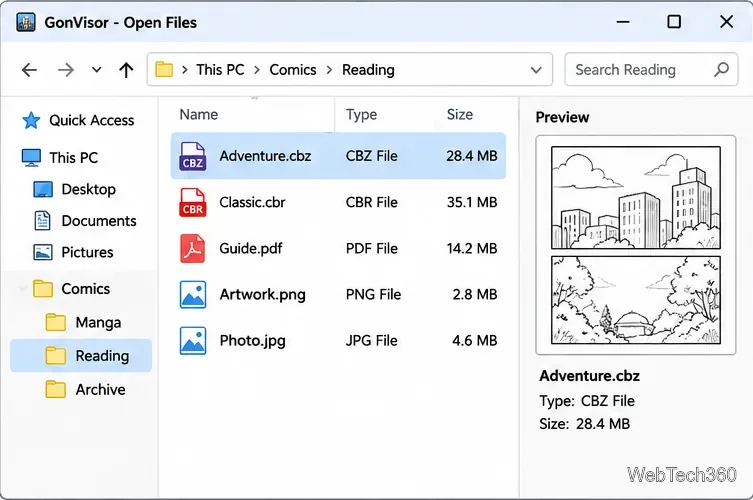Click the This PC monitor icon
Viewport: 753px width, 500px height.
click(x=32, y=158)
